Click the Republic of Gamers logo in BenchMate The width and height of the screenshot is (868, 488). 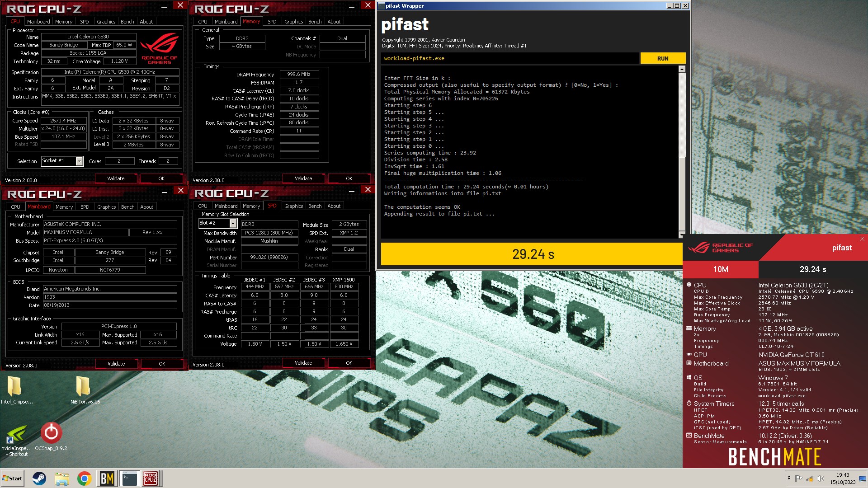(x=721, y=248)
